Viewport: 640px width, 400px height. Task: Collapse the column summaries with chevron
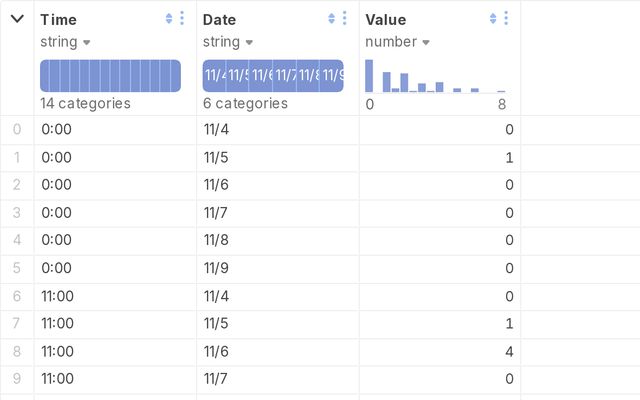(17, 19)
